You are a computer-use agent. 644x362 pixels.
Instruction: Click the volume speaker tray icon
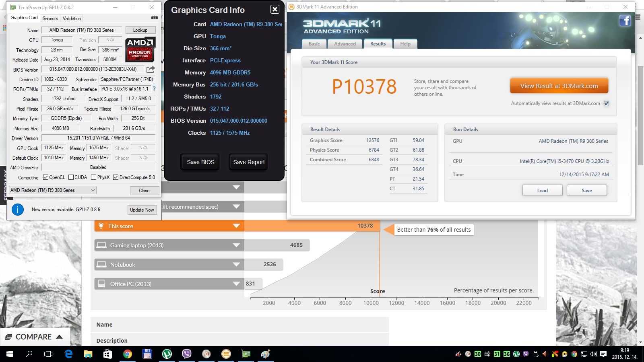(594, 354)
